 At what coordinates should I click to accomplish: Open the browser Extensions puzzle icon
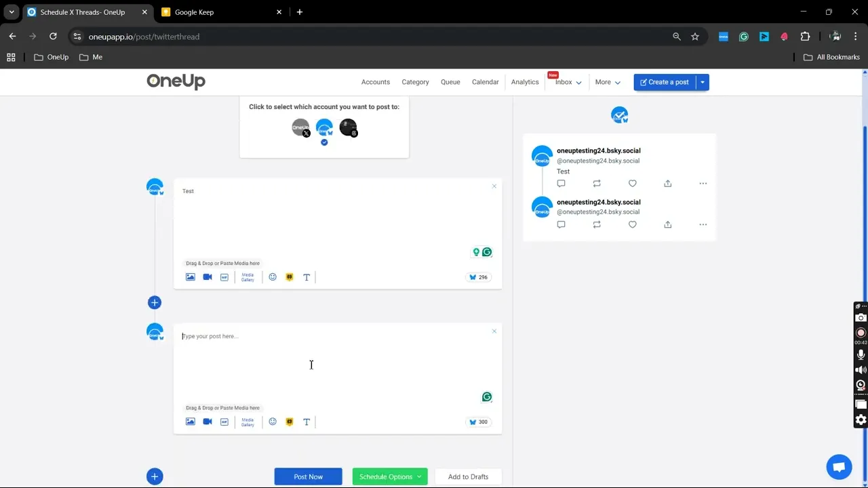pyautogui.click(x=805, y=37)
